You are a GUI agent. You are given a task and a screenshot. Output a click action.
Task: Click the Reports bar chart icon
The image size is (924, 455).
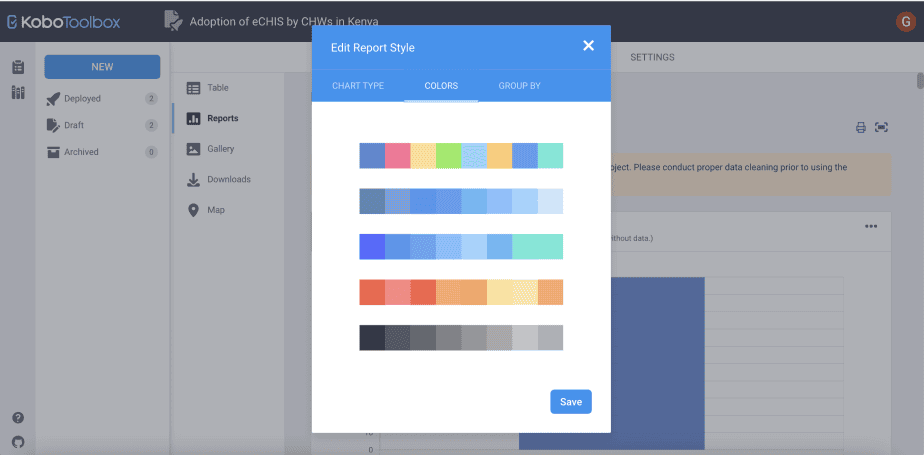click(x=193, y=118)
